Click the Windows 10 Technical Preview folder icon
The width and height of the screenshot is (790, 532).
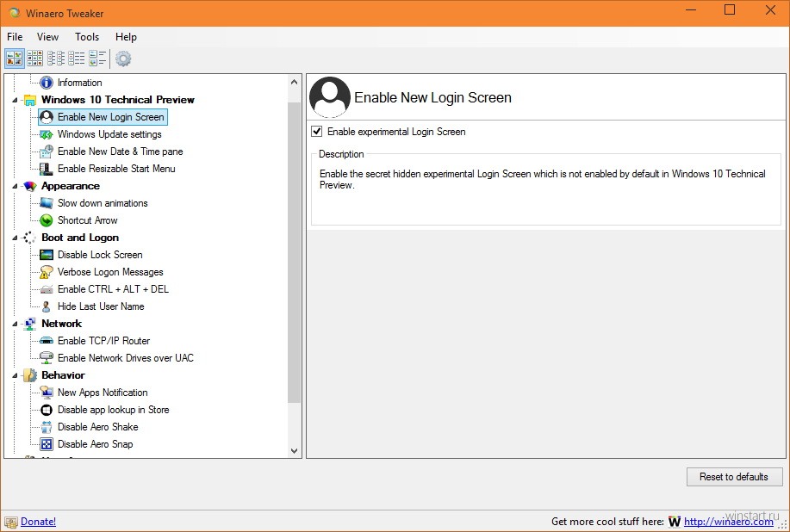pos(30,100)
